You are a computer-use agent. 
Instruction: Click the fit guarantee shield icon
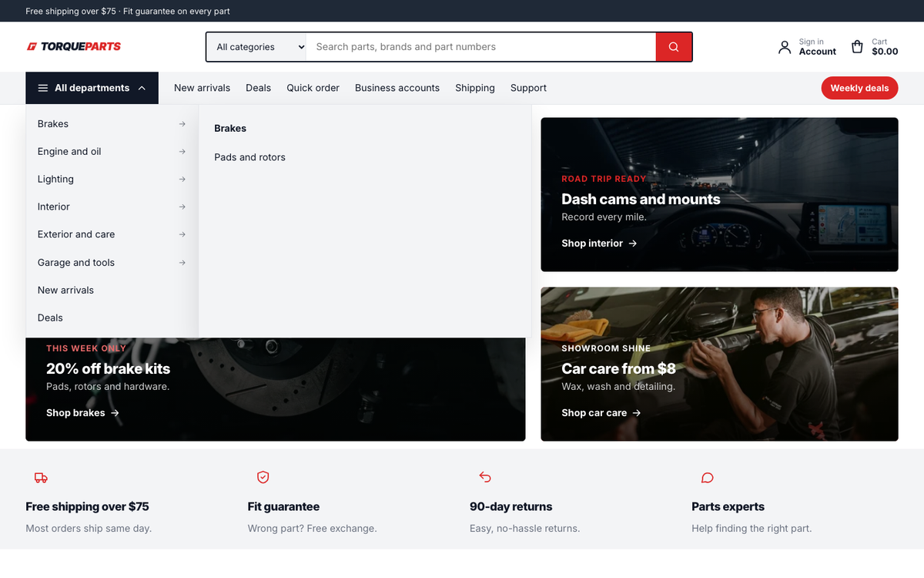[x=263, y=478]
